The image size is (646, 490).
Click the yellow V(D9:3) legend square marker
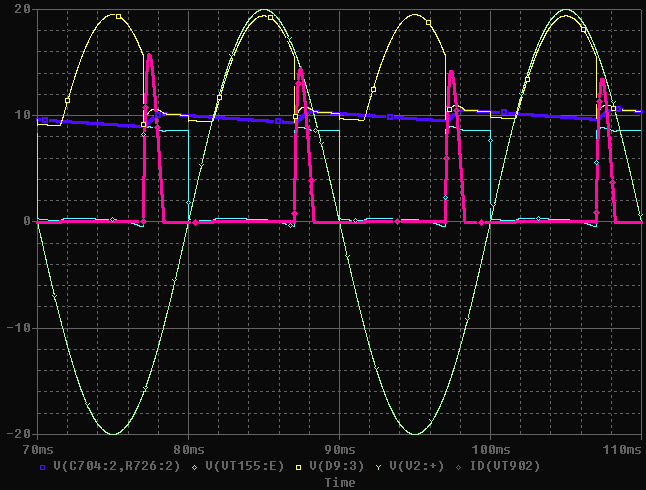click(x=299, y=467)
